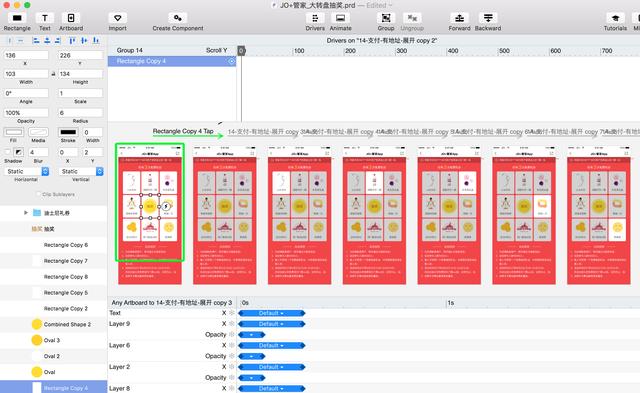
Task: Click the Opacity input field
Action: [26, 113]
